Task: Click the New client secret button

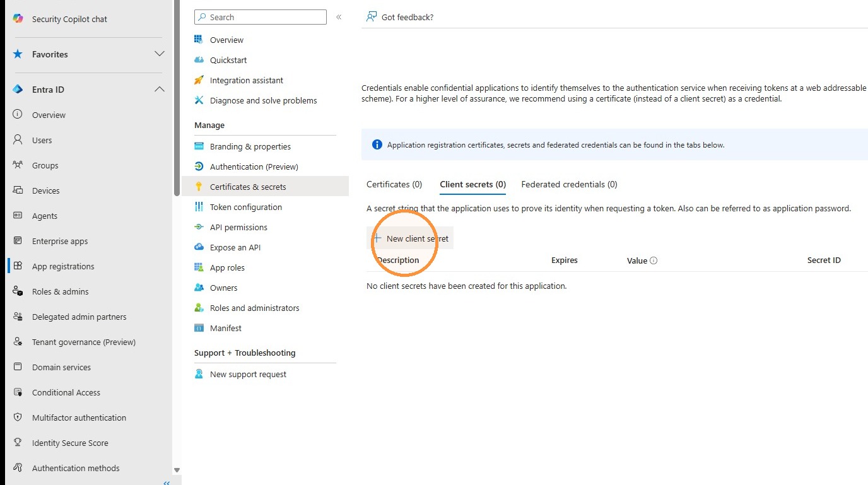Action: (410, 238)
